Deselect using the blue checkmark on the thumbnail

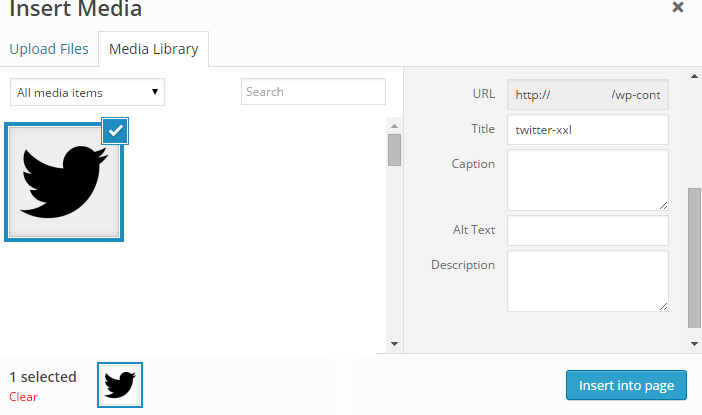[x=115, y=131]
